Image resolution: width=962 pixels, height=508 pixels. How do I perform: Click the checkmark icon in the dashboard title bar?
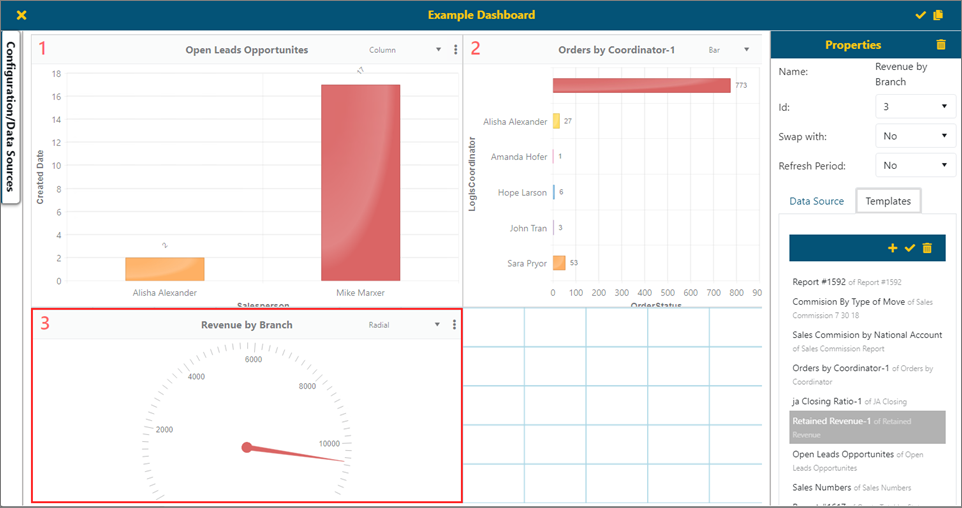[920, 15]
